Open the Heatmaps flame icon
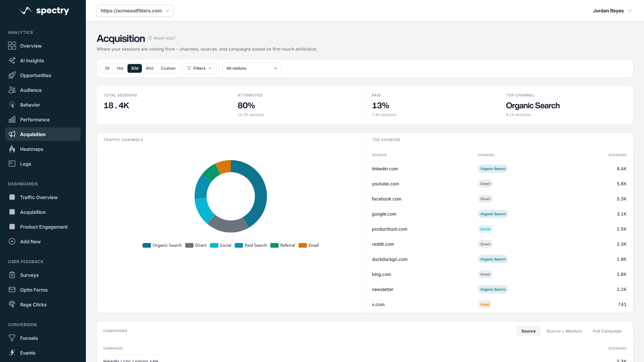This screenshot has width=644, height=362. pyautogui.click(x=12, y=149)
